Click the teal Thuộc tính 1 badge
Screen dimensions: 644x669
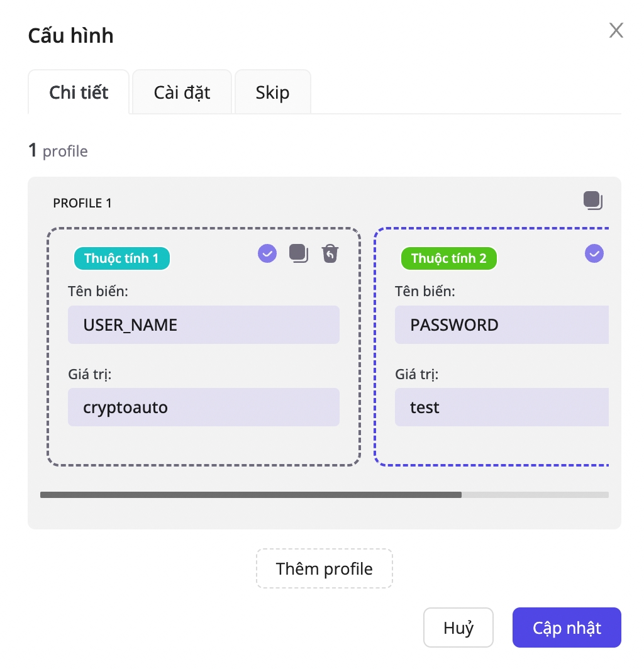tap(121, 258)
